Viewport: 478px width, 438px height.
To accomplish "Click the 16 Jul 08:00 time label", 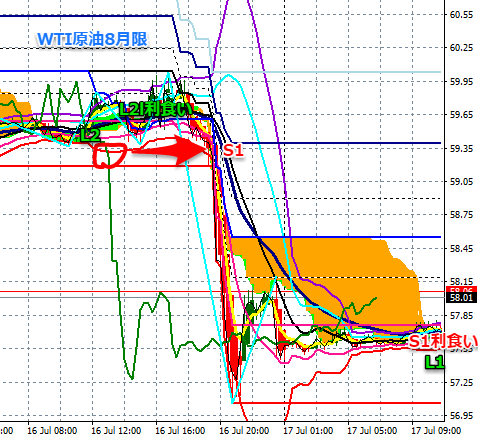I will pyautogui.click(x=52, y=430).
